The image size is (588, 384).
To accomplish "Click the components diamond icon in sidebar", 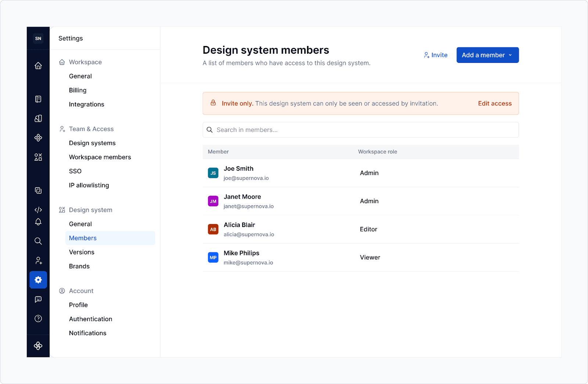I will (38, 138).
